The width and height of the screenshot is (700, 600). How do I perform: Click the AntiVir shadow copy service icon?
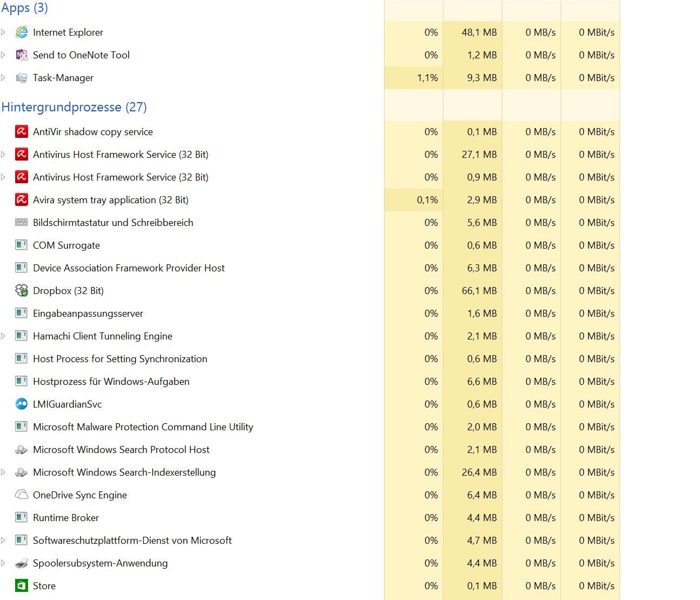click(x=22, y=132)
